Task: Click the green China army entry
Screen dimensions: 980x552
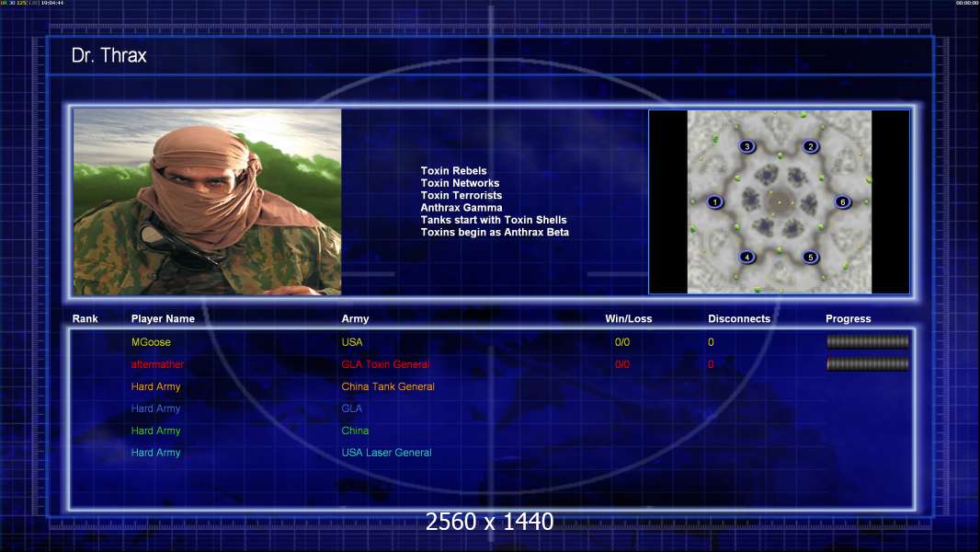Action: click(354, 430)
